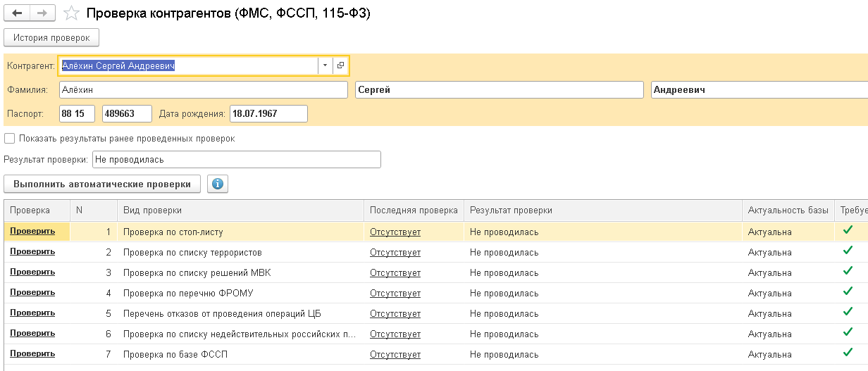Click green checkmark in FROMU list row
The height and width of the screenshot is (371, 868).
coord(848,291)
